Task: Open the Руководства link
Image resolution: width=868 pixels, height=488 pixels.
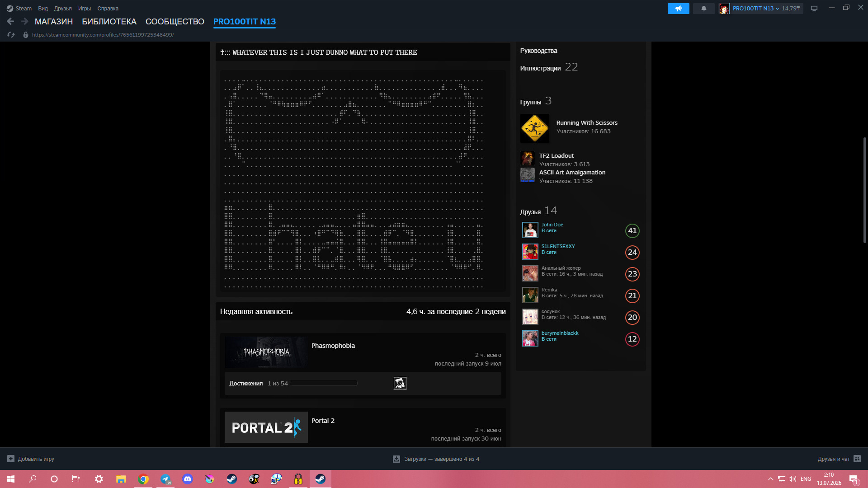Action: [538, 51]
